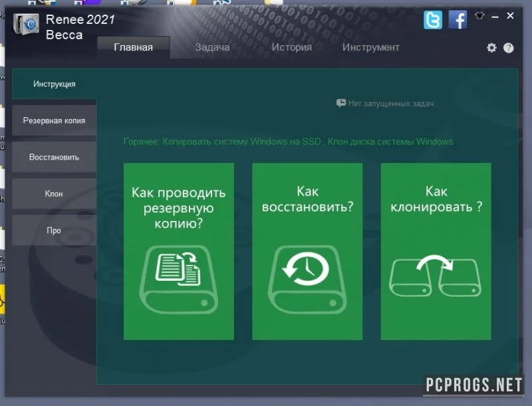The width and height of the screenshot is (532, 406).
Task: Switch to the Главная tab
Action: point(134,47)
